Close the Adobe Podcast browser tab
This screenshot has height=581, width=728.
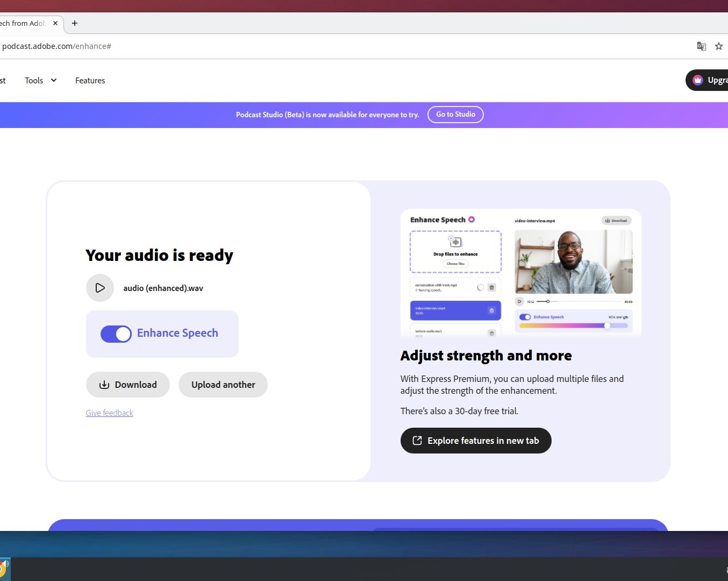point(55,23)
